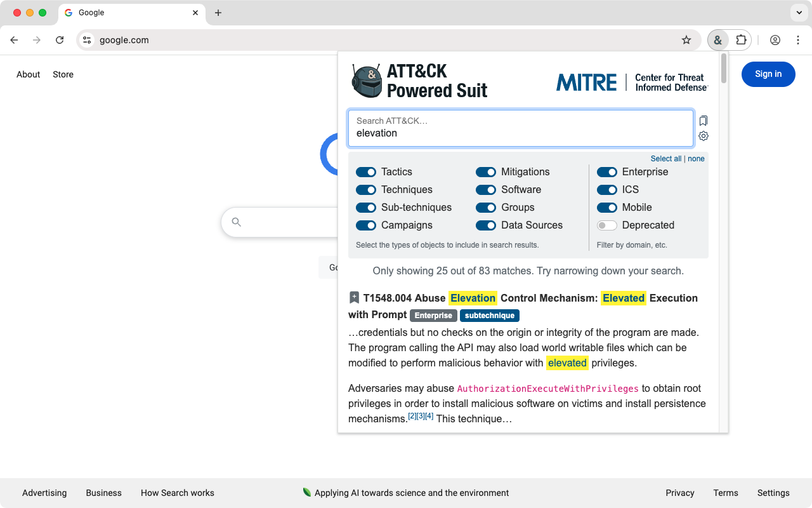Switch to the Google tab
This screenshot has height=508, width=812.
pos(127,13)
